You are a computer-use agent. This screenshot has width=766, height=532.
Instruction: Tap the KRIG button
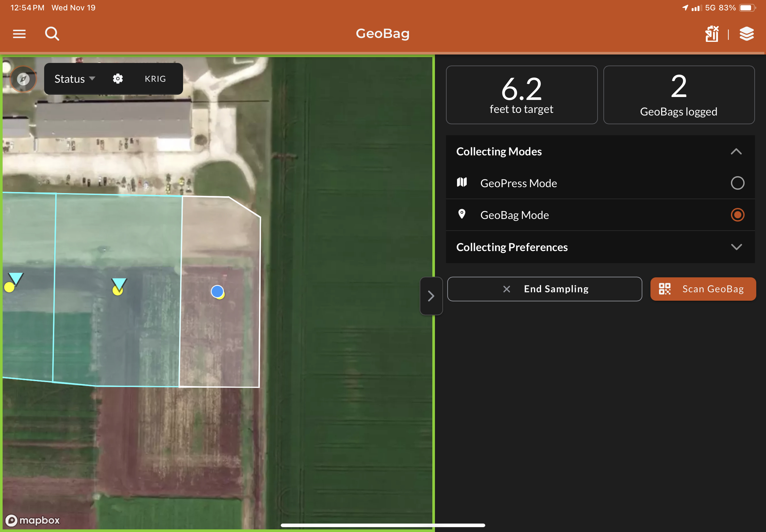pos(155,79)
